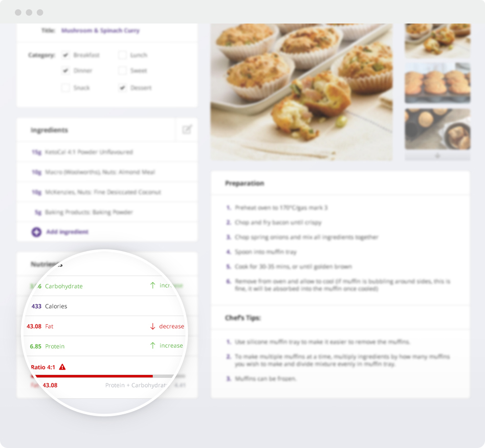The image size is (485, 448).
Task: Enable the Lunch category checkbox
Action: 122,55
